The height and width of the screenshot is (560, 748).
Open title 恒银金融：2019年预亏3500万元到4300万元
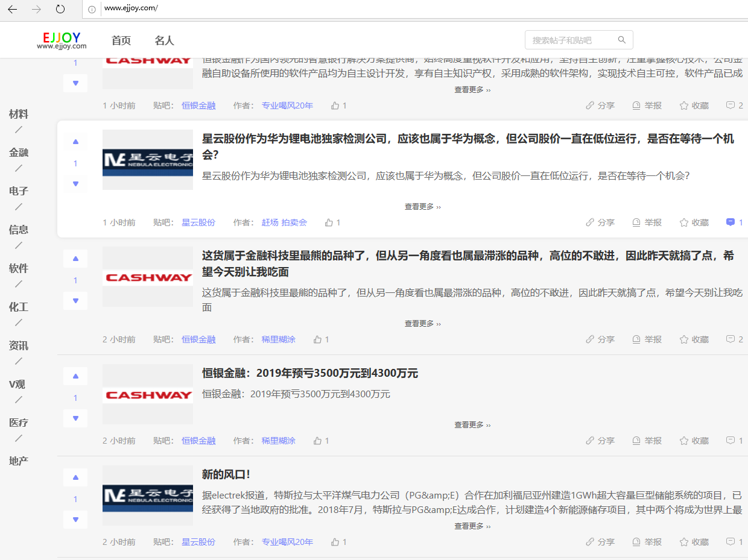pos(310,373)
